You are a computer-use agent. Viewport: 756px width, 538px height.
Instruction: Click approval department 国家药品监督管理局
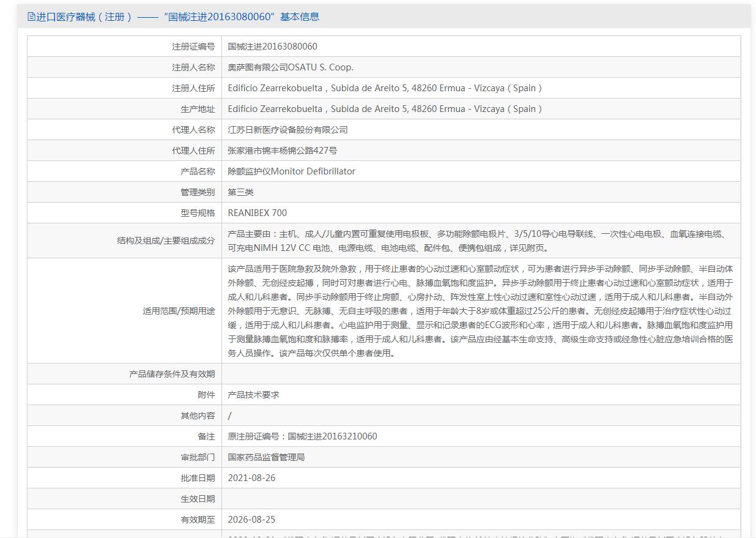(266, 457)
